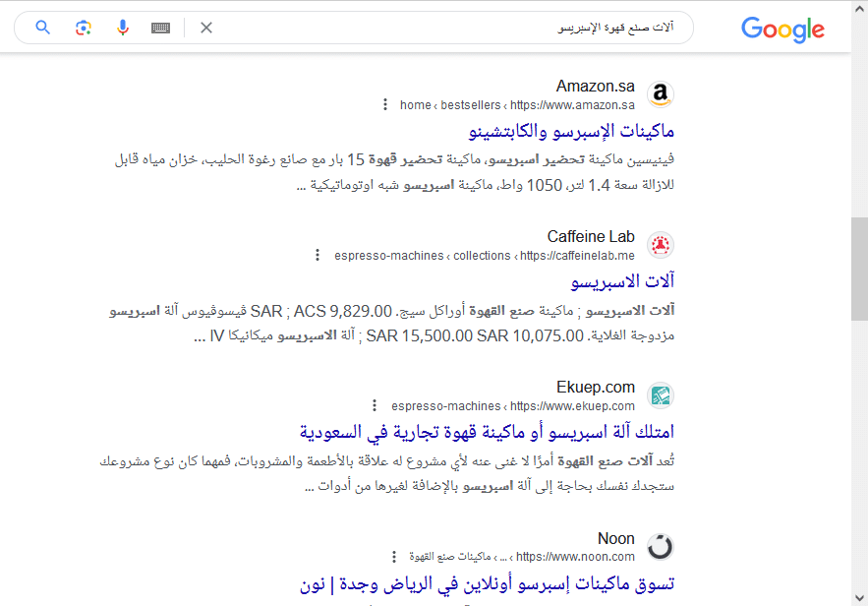This screenshot has width=868, height=606.
Task: Click the Noon favicon
Action: (x=661, y=547)
